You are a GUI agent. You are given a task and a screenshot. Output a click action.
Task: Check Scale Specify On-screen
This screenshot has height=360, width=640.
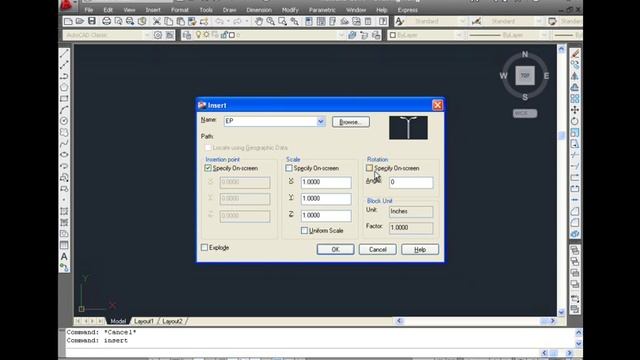289,168
